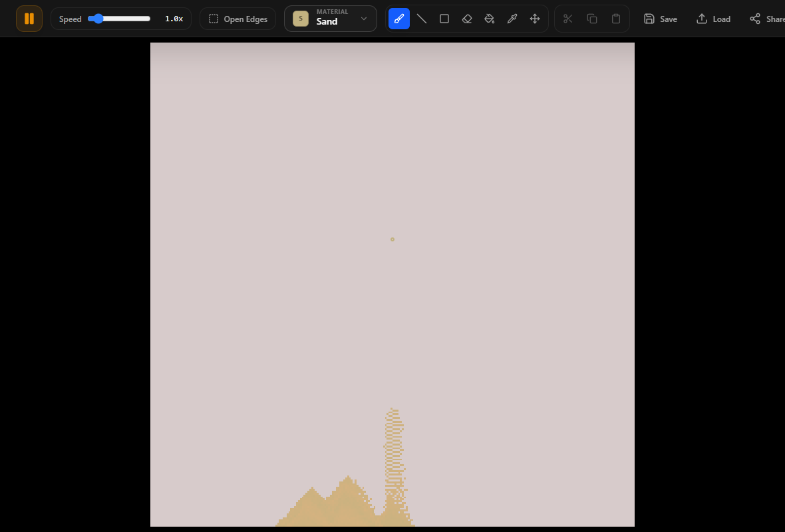Click the Copy icon
Screen dimensions: 785x532
[x=592, y=19]
